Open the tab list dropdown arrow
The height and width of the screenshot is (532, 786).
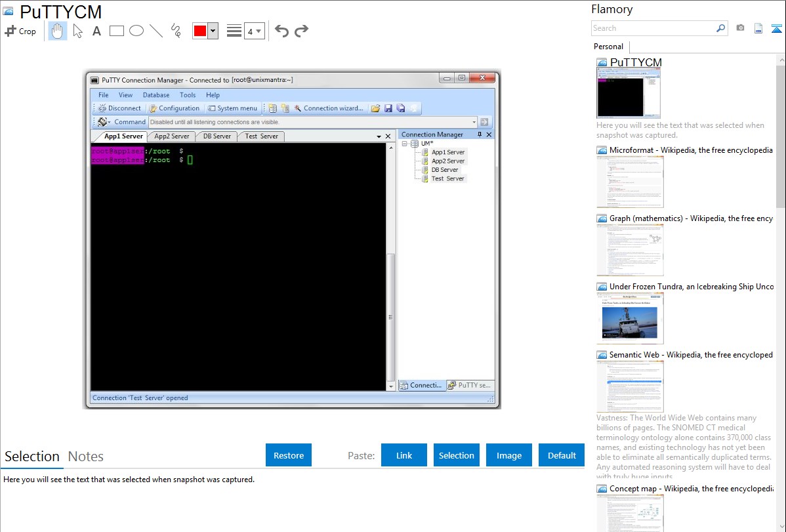tap(379, 136)
